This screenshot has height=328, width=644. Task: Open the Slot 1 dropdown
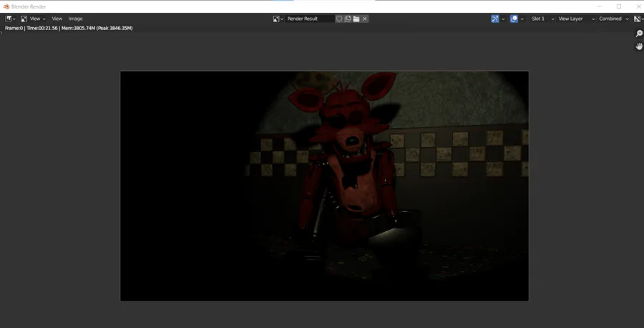[542, 19]
